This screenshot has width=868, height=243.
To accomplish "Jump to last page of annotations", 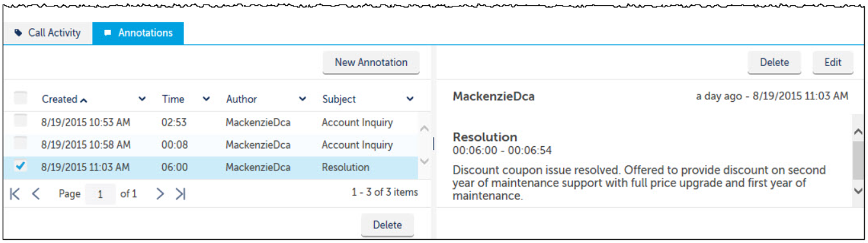I will (x=181, y=194).
